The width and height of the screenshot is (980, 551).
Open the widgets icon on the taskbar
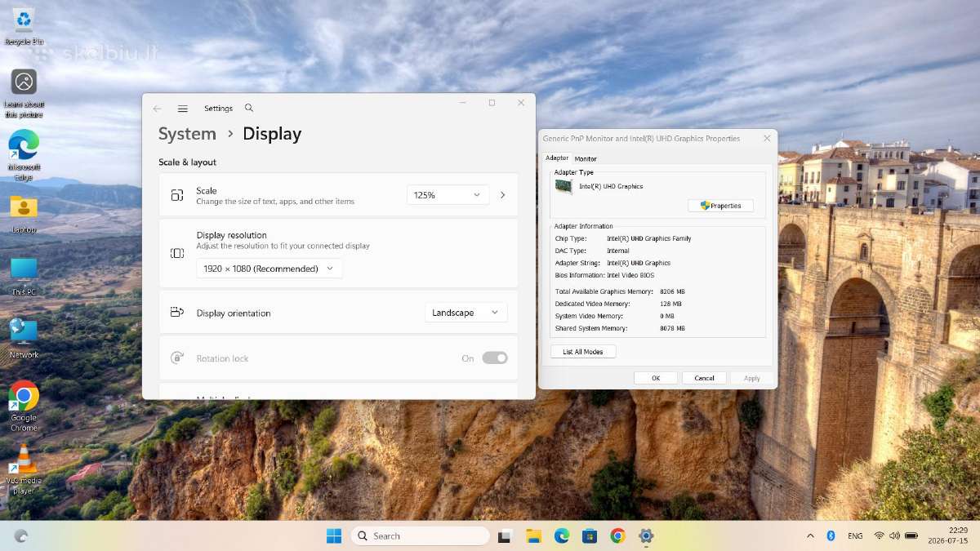[x=21, y=535]
